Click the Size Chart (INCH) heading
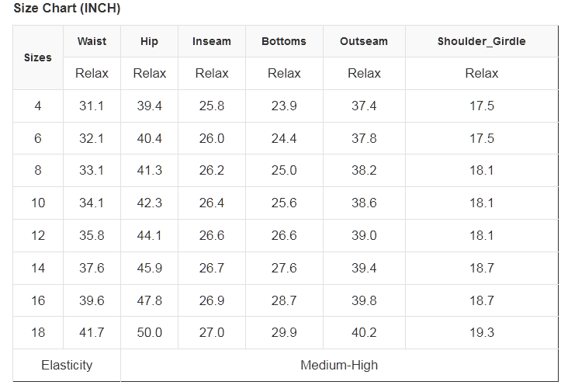This screenshot has height=392, width=568. coord(67,9)
